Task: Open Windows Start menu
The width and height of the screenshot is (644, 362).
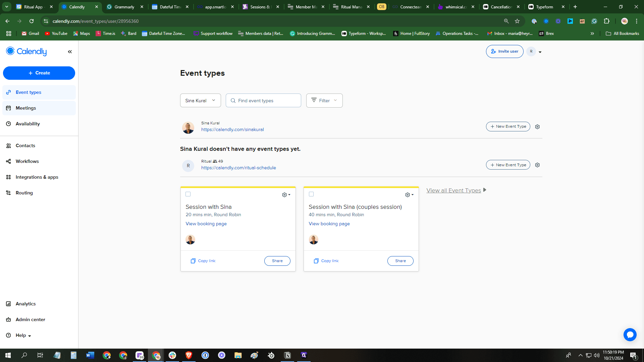Action: [x=8, y=355]
